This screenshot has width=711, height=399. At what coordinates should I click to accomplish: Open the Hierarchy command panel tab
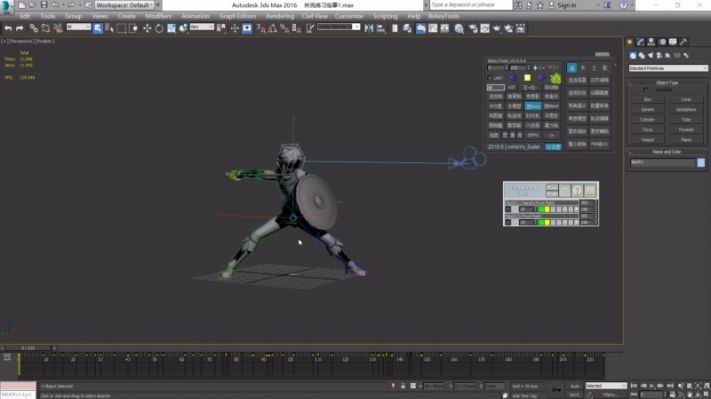pyautogui.click(x=651, y=42)
